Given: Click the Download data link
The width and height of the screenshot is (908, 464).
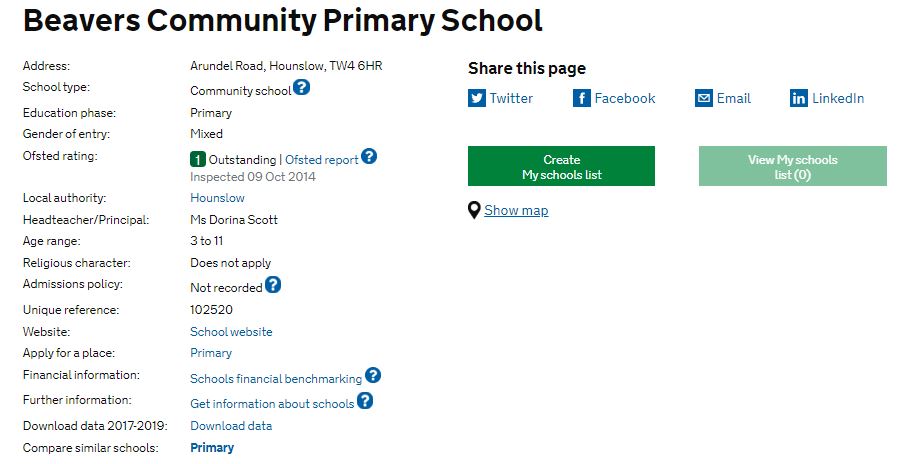Looking at the screenshot, I should tap(231, 426).
